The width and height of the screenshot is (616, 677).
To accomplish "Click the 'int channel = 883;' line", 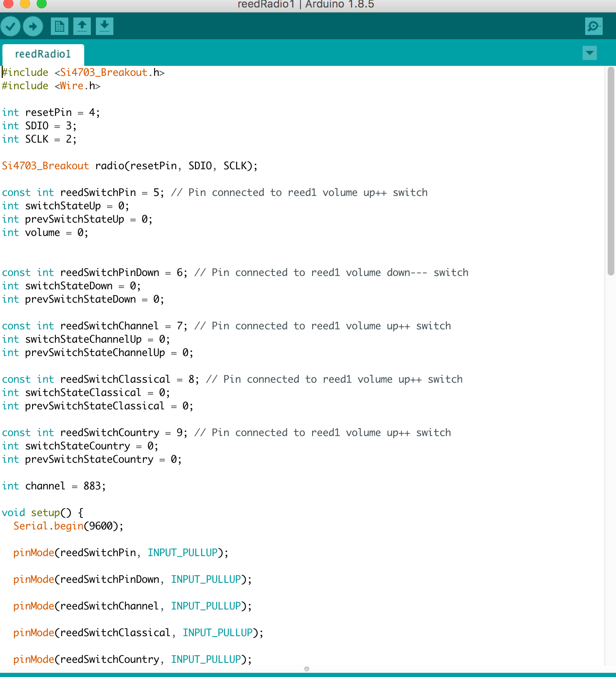I will (x=54, y=486).
